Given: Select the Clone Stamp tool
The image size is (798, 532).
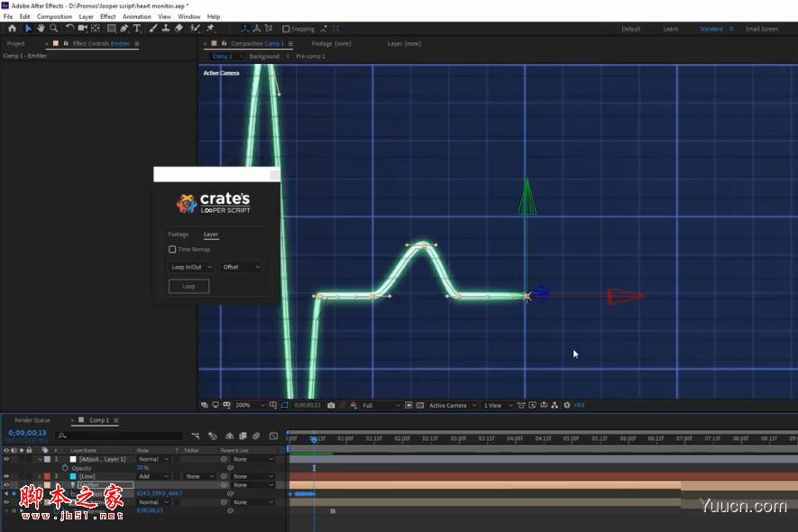Looking at the screenshot, I should coord(166,29).
